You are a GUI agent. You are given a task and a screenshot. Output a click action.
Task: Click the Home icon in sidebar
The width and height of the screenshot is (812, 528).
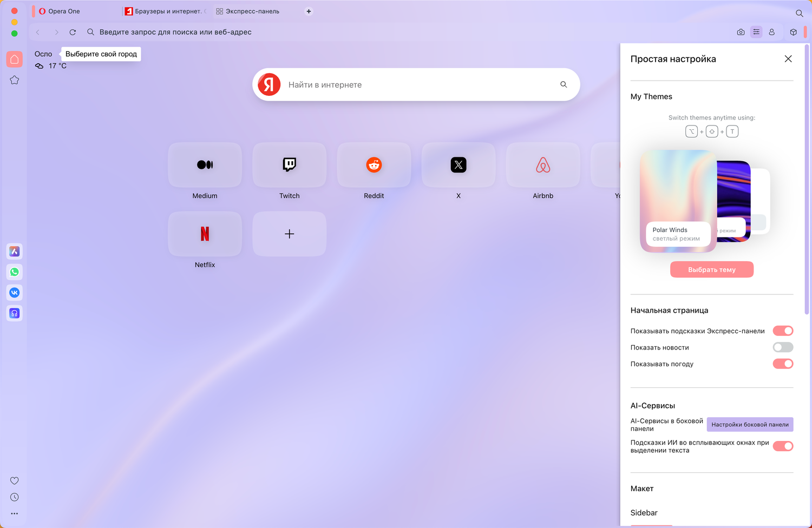pyautogui.click(x=15, y=60)
